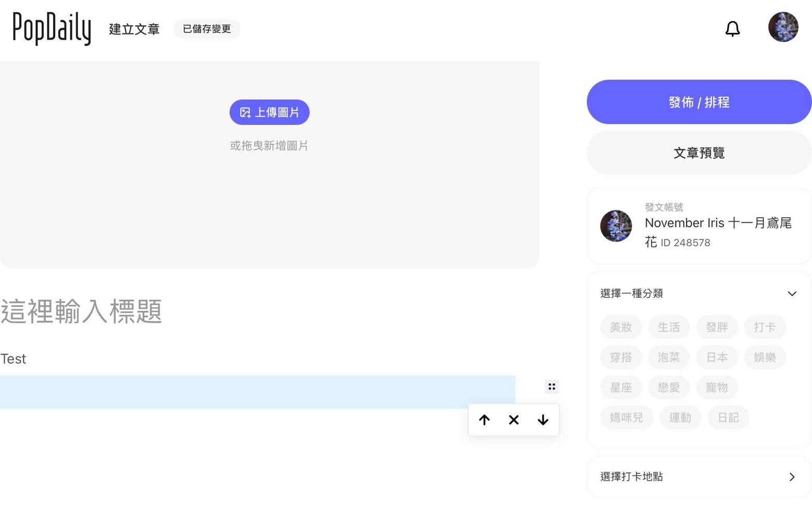Select the 美妝 category tag
Image resolution: width=812 pixels, height=515 pixels.
click(621, 327)
